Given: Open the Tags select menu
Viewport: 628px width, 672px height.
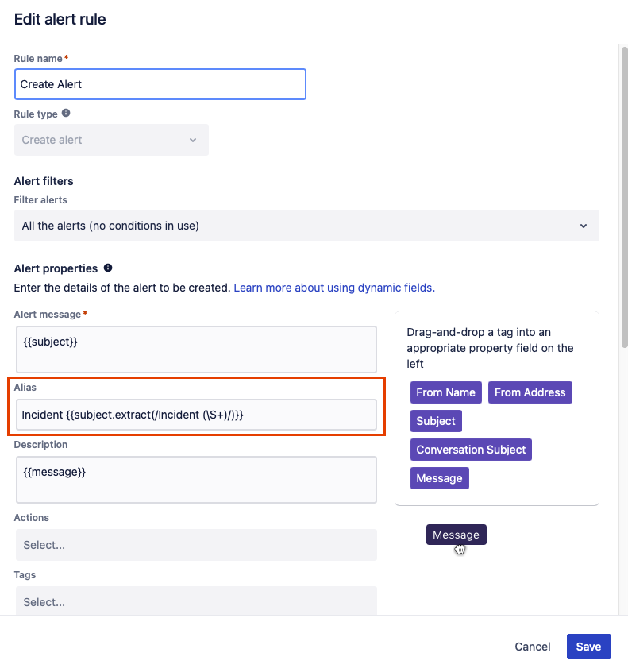Looking at the screenshot, I should click(x=195, y=602).
